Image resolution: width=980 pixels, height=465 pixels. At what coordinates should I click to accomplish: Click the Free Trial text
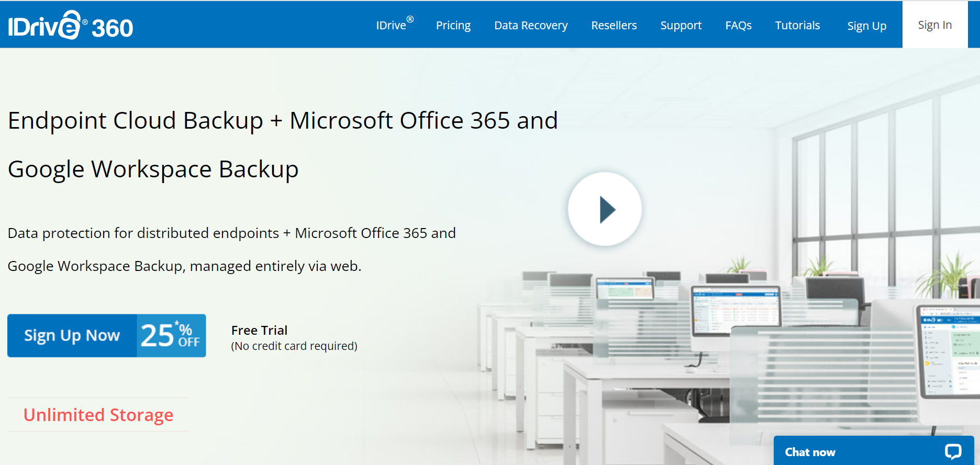pyautogui.click(x=259, y=331)
